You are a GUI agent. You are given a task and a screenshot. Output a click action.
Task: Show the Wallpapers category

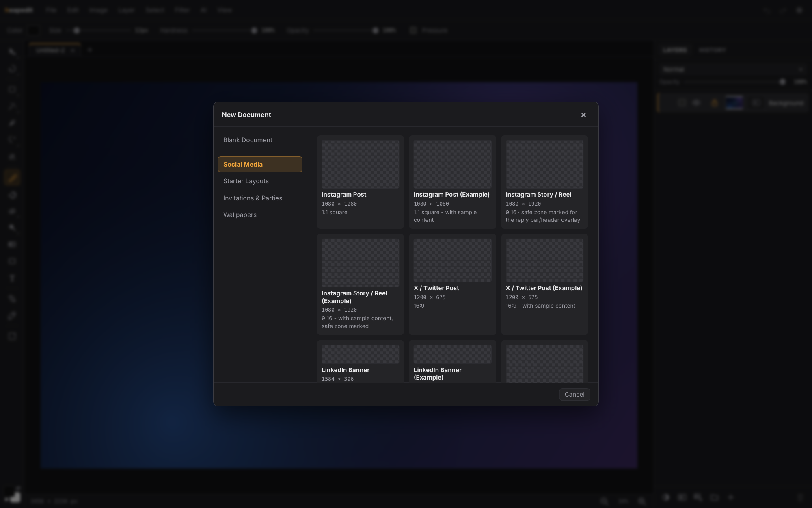click(x=260, y=215)
